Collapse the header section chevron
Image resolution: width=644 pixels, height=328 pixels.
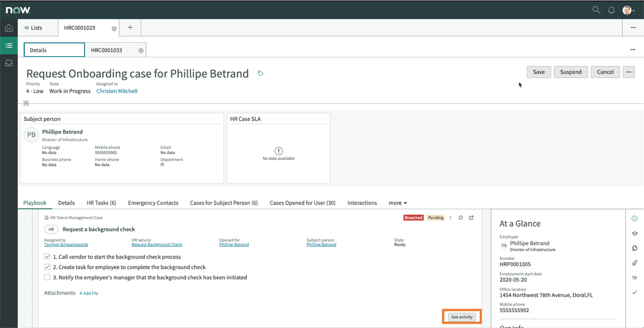tap(26, 103)
